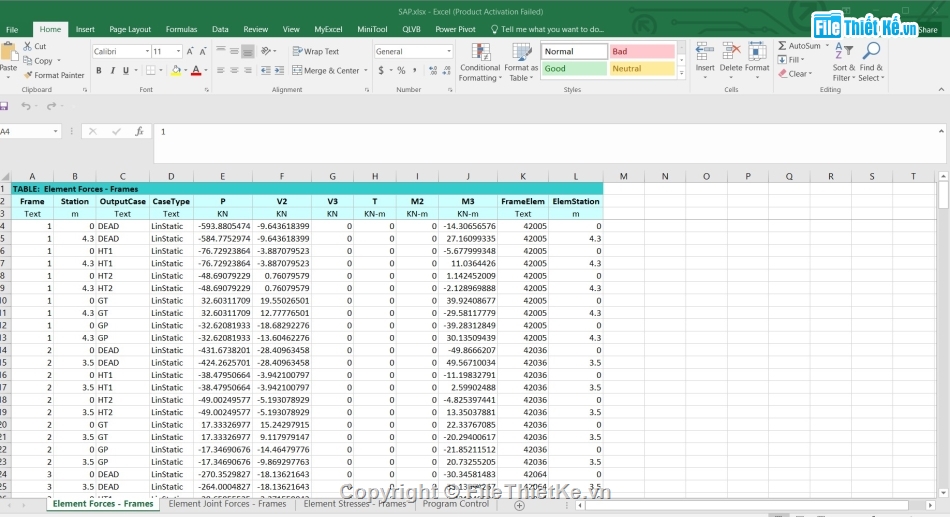Save workbook via Quick Access icon
Screen dimensions: 950x517
pos(4,106)
